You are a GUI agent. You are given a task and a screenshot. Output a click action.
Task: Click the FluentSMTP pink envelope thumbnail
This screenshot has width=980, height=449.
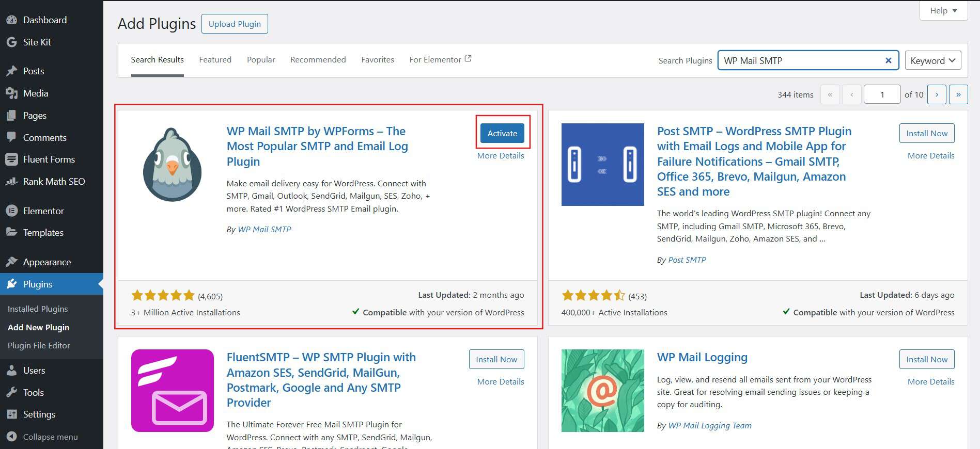tap(172, 391)
